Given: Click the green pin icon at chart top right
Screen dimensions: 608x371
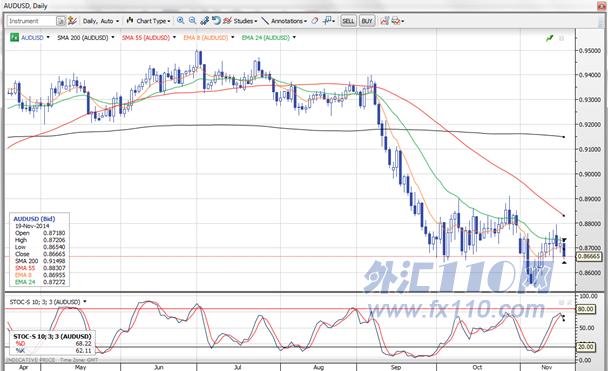Looking at the screenshot, I should (549, 38).
